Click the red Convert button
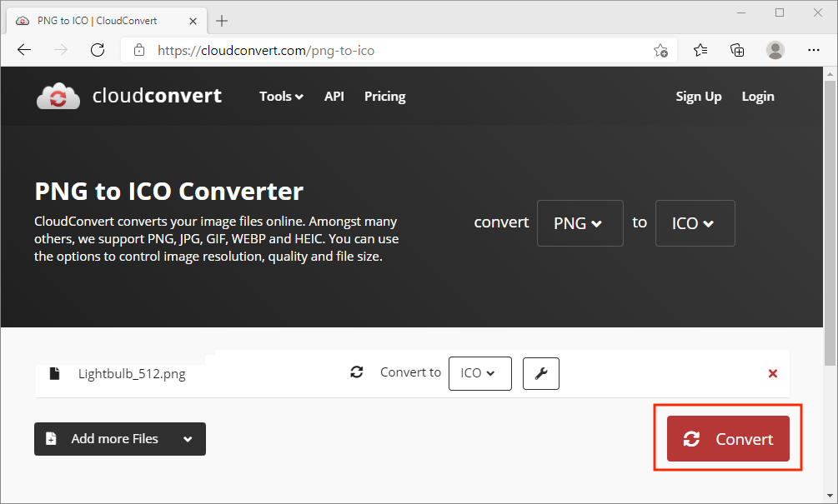 coord(728,438)
